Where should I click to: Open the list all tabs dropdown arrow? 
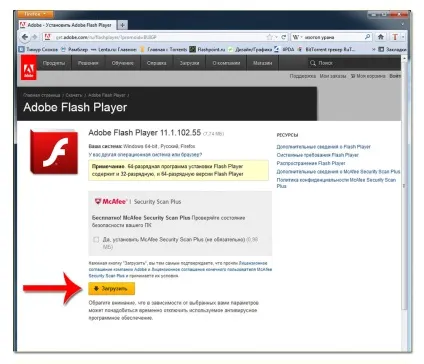403,24
